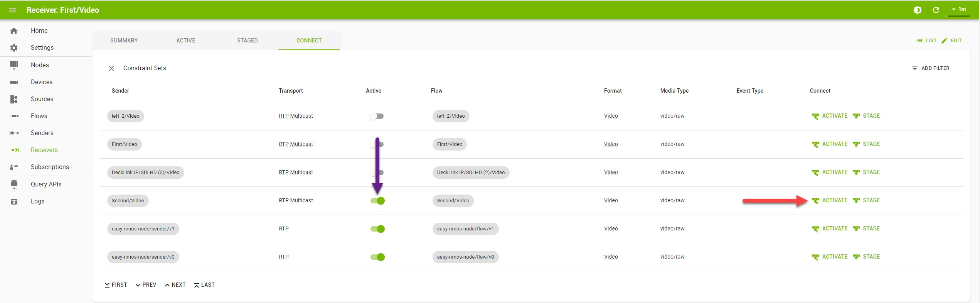Screen dimensions: 980x303
Task: Click ACTIVATE for DeckLink IP/SDI HD row
Action: pos(830,172)
